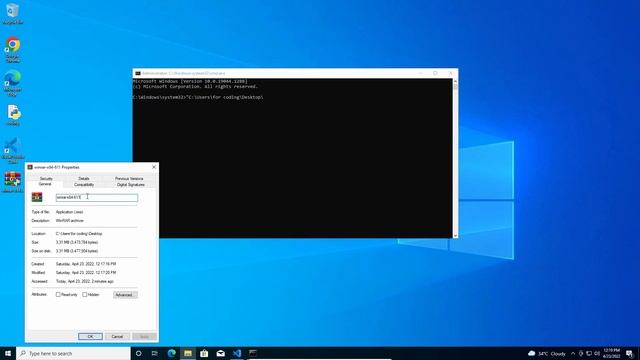The height and width of the screenshot is (360, 640).
Task: Click the Modified date value
Action: coord(86,273)
